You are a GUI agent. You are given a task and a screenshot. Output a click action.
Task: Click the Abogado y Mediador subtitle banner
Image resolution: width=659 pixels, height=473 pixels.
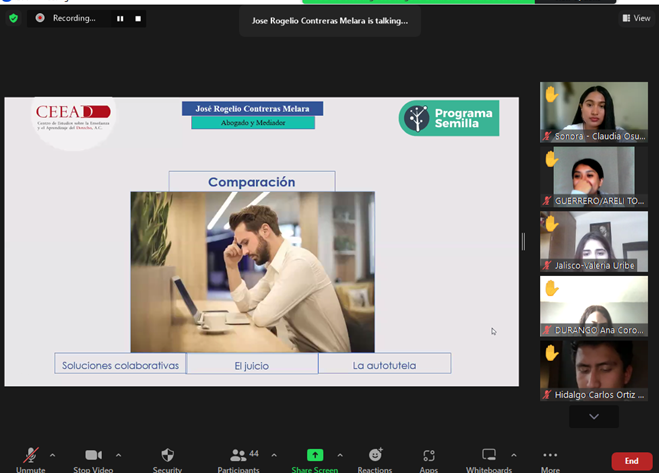pyautogui.click(x=253, y=122)
